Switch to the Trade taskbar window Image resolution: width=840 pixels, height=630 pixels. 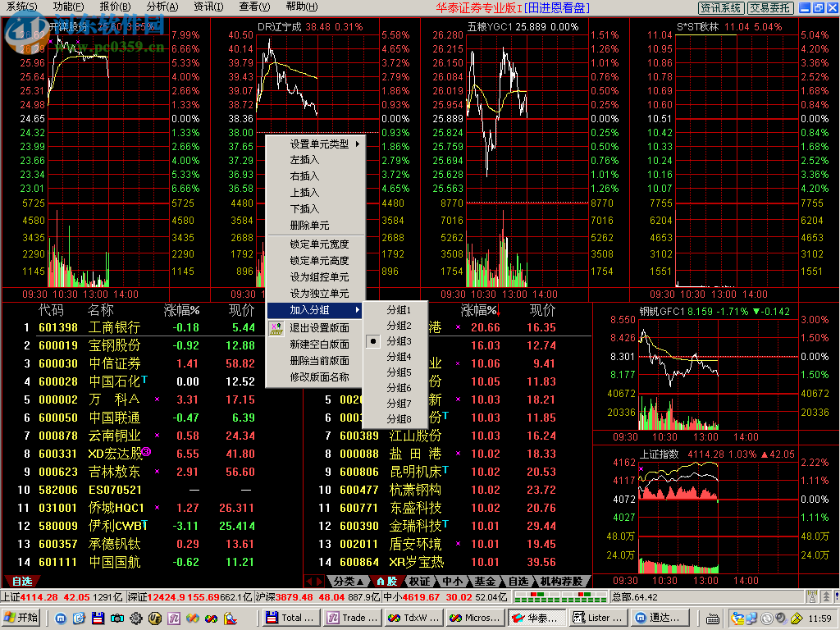(352, 618)
